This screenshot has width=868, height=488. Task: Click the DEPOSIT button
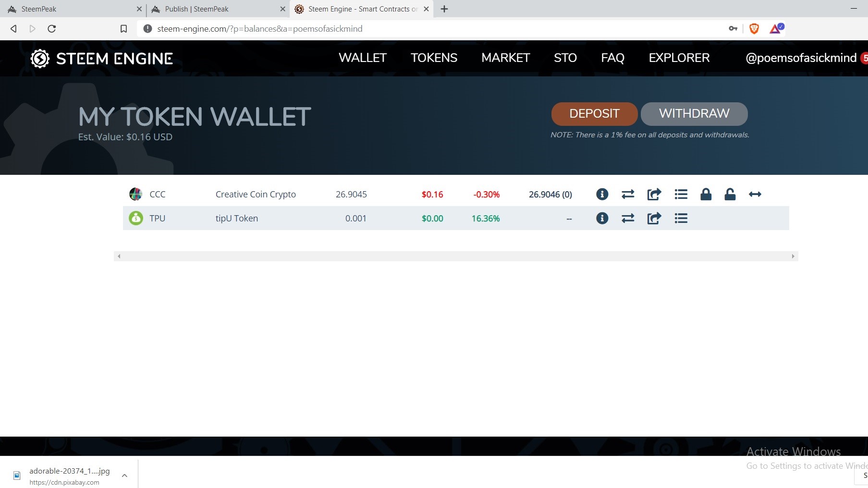tap(594, 114)
